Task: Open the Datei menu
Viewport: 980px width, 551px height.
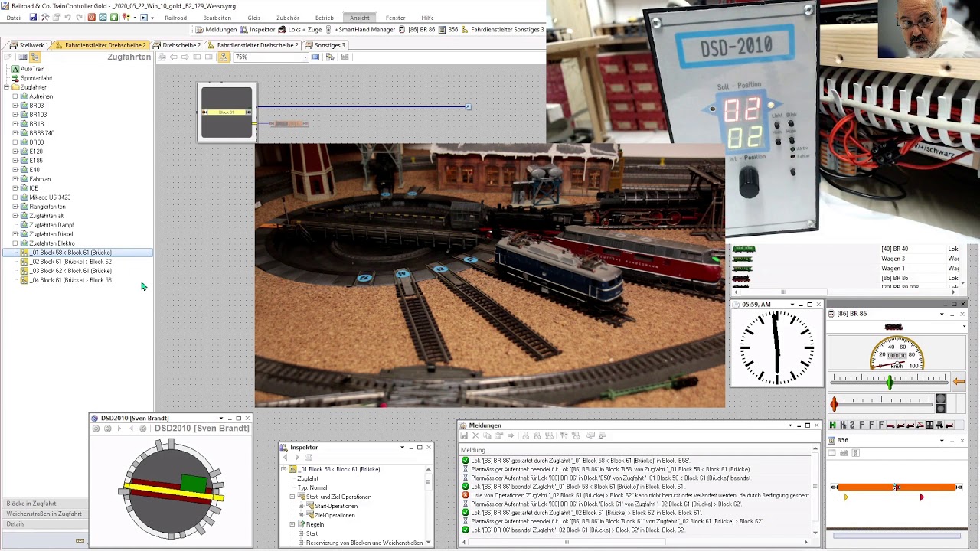Action: 13,18
